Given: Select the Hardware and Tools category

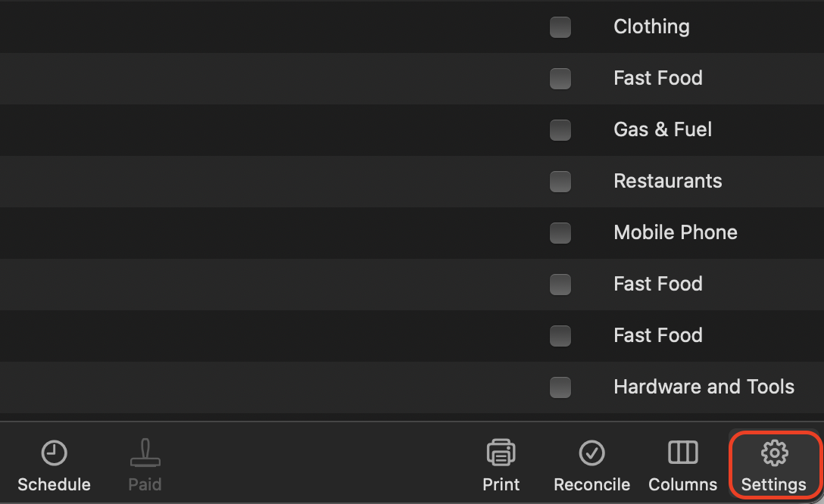Looking at the screenshot, I should (704, 387).
